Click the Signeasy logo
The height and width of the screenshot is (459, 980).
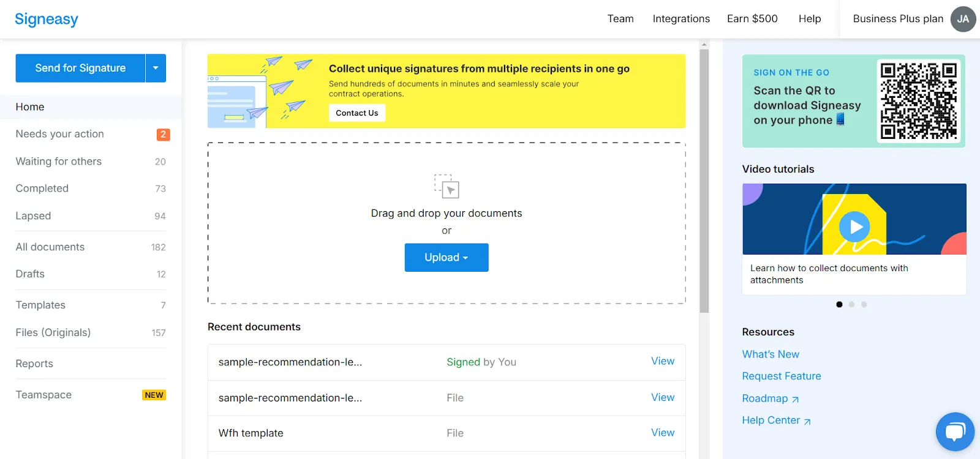tap(47, 19)
